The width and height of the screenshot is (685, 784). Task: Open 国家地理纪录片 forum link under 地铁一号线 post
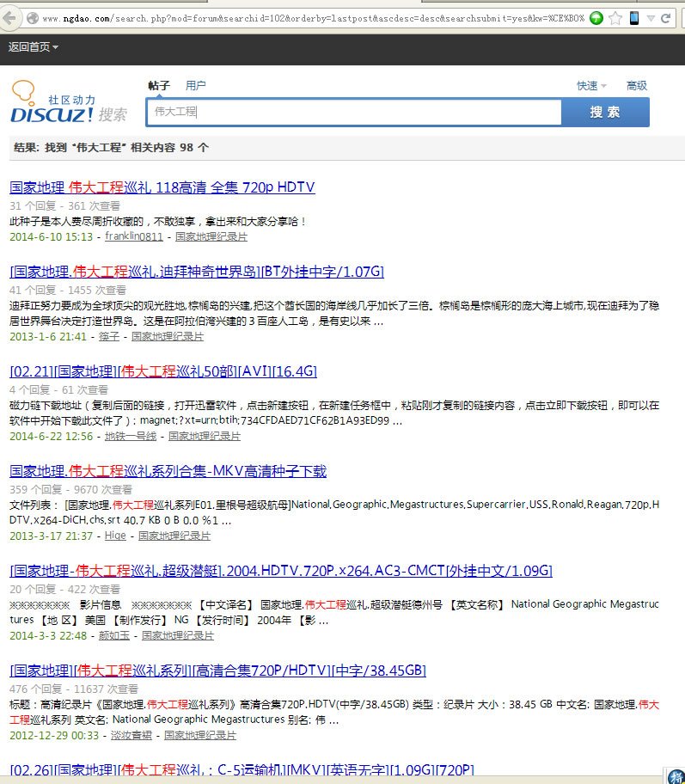[x=205, y=436]
